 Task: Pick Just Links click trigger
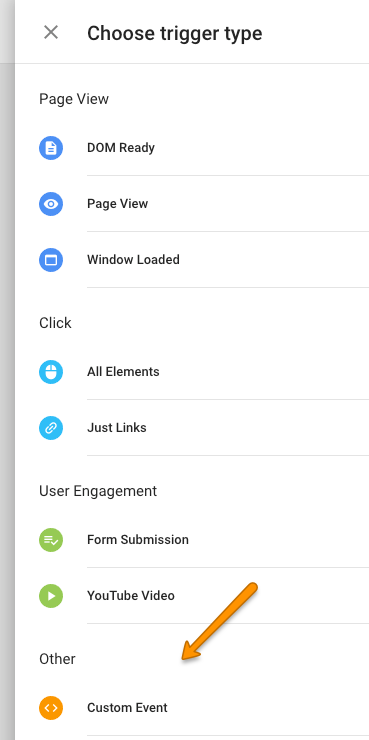tap(204, 428)
